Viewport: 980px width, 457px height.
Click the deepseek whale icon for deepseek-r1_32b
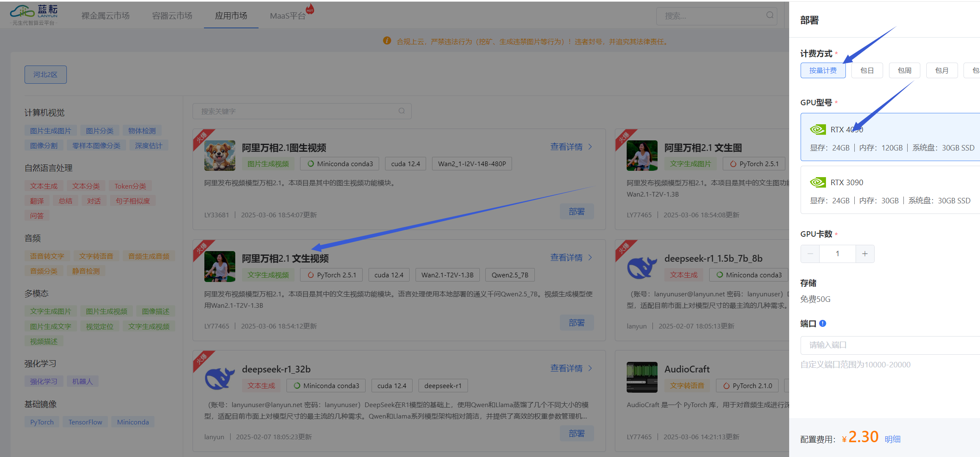[220, 378]
